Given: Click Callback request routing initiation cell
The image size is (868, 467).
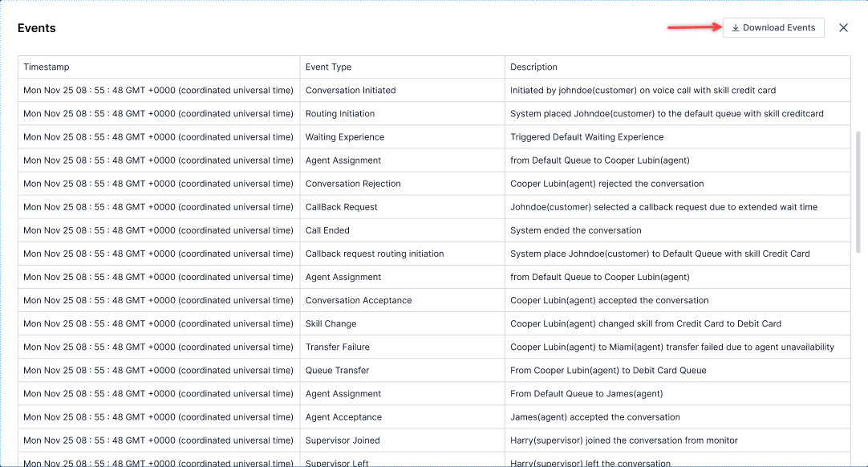Looking at the screenshot, I should (x=375, y=254).
